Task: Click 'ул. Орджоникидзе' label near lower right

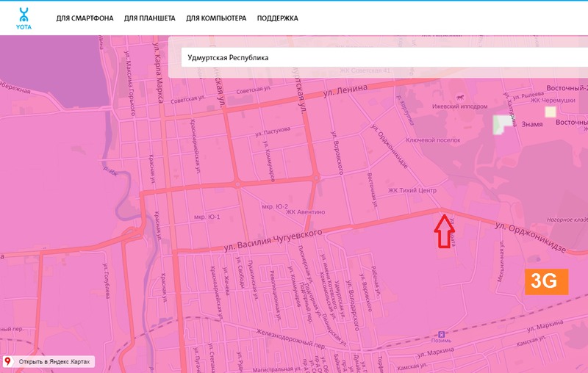Action: 530,237
